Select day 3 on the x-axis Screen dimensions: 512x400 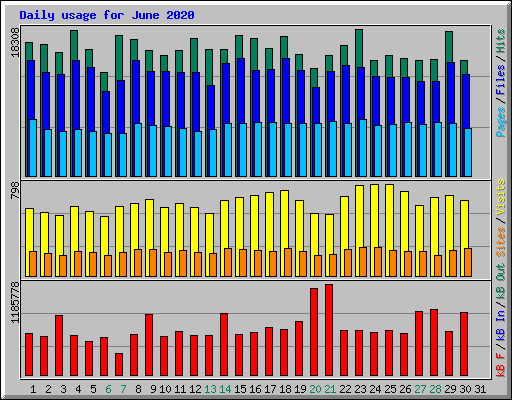click(x=63, y=389)
